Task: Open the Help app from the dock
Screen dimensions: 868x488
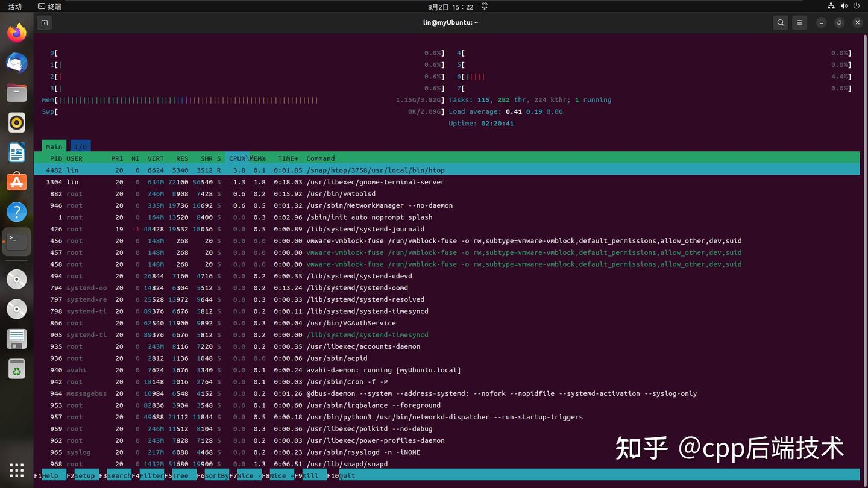Action: click(x=16, y=211)
